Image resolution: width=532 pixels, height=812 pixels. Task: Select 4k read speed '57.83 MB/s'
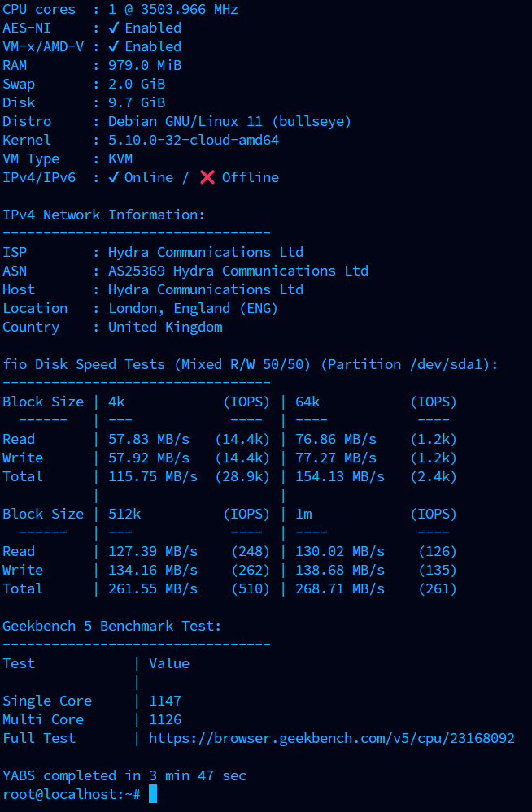[149, 439]
